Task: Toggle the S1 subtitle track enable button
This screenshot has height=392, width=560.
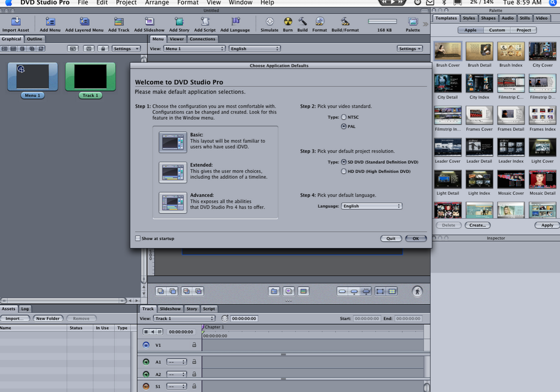Action: pyautogui.click(x=145, y=387)
